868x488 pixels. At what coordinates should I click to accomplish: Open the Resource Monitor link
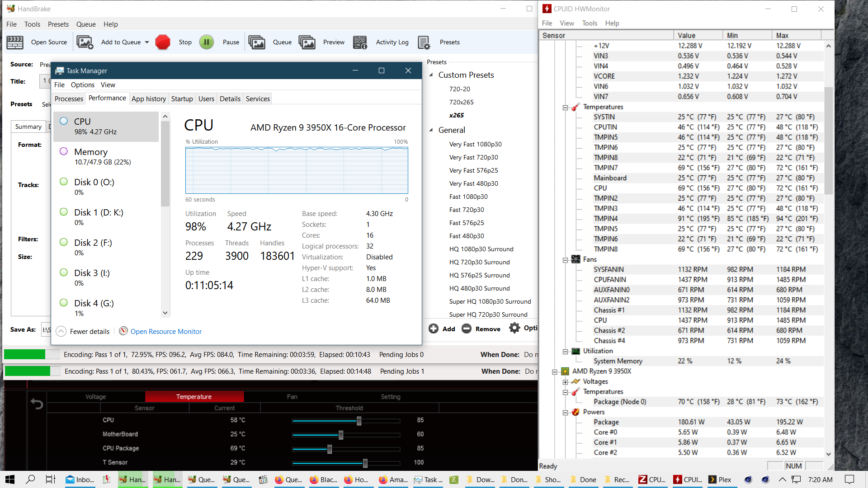pyautogui.click(x=166, y=331)
